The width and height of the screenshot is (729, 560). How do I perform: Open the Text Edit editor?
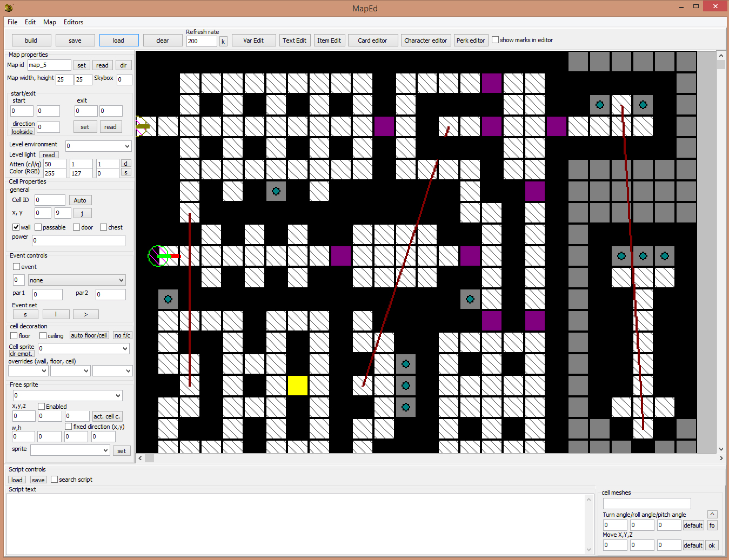tap(295, 41)
